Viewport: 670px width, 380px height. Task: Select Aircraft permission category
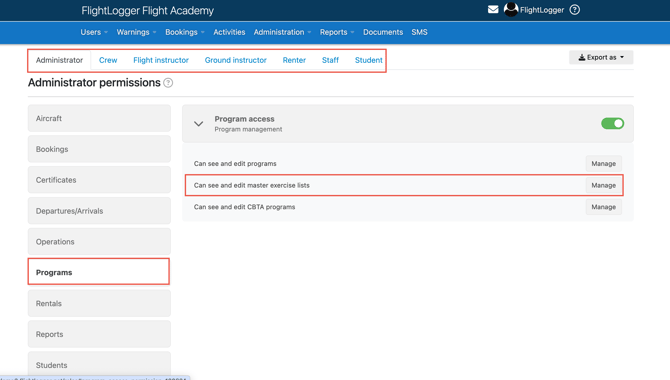(99, 118)
